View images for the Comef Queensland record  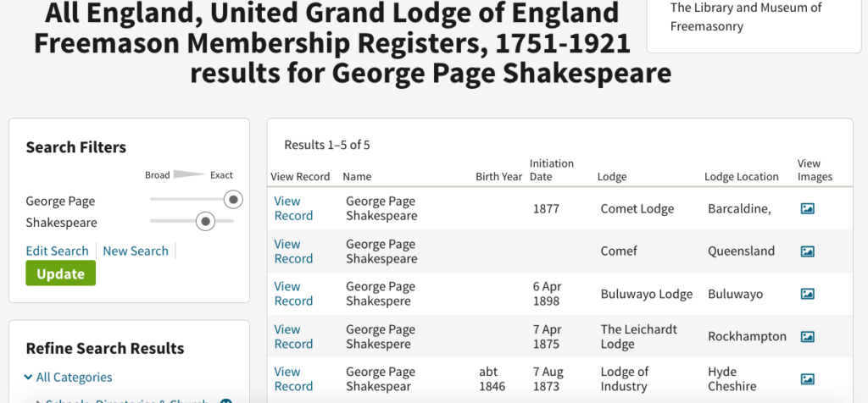pos(807,251)
